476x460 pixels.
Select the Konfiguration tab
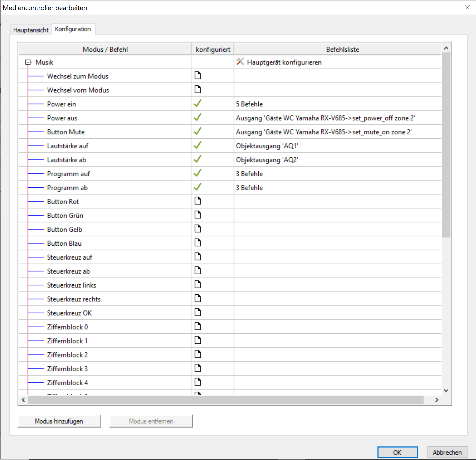pos(73,29)
